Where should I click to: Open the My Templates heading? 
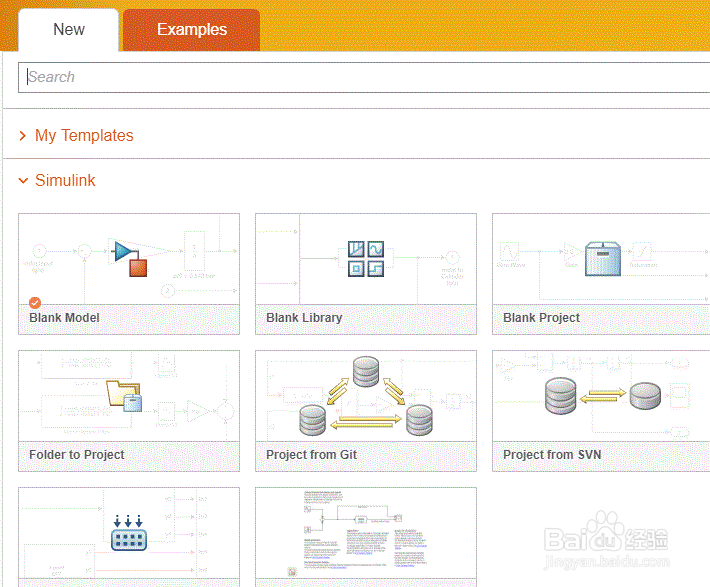tap(84, 135)
